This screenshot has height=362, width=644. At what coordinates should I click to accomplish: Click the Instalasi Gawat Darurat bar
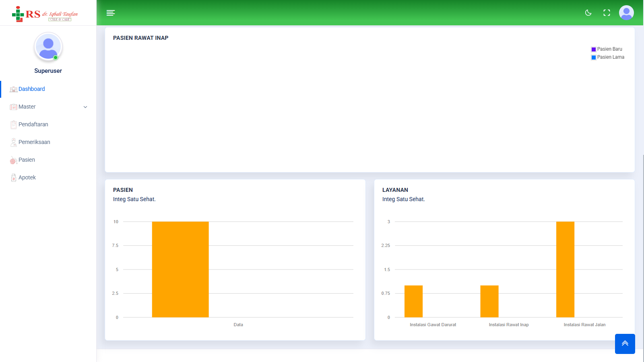[x=413, y=301]
